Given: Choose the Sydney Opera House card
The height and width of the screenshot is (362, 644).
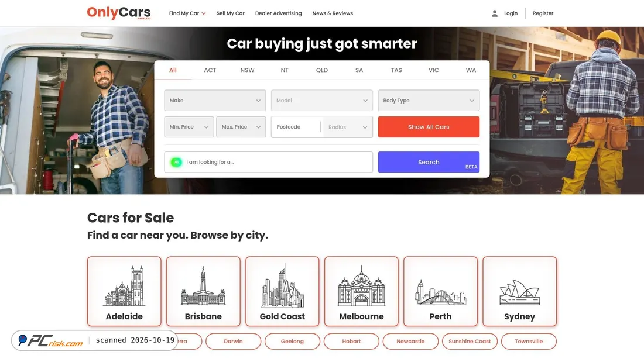Looking at the screenshot, I should [519, 291].
